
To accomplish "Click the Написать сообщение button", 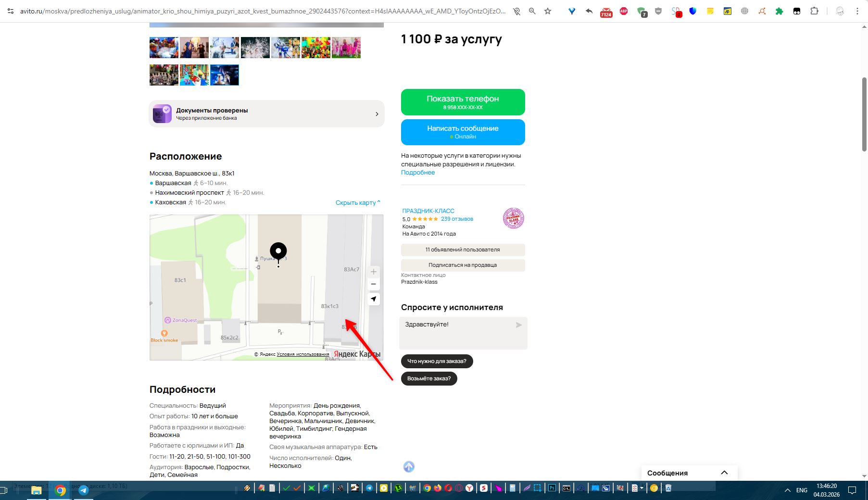I will (463, 132).
